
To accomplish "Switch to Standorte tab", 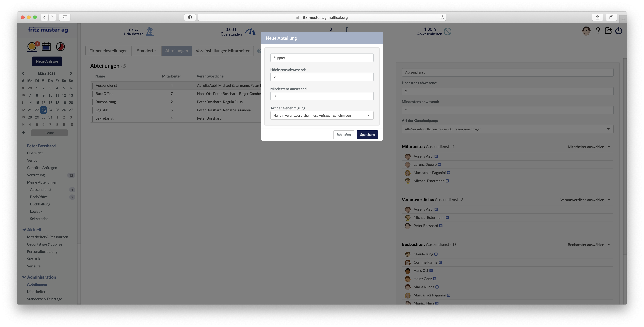I will (146, 51).
